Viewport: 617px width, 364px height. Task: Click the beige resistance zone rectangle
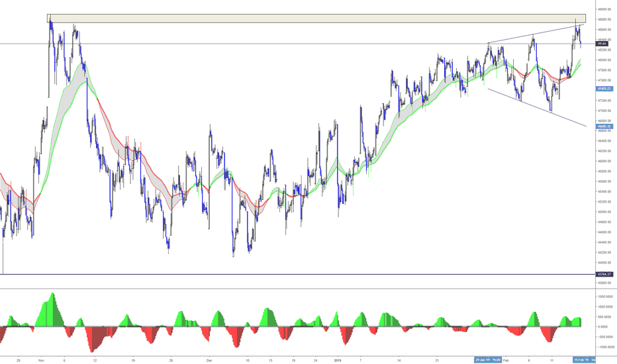click(x=316, y=19)
